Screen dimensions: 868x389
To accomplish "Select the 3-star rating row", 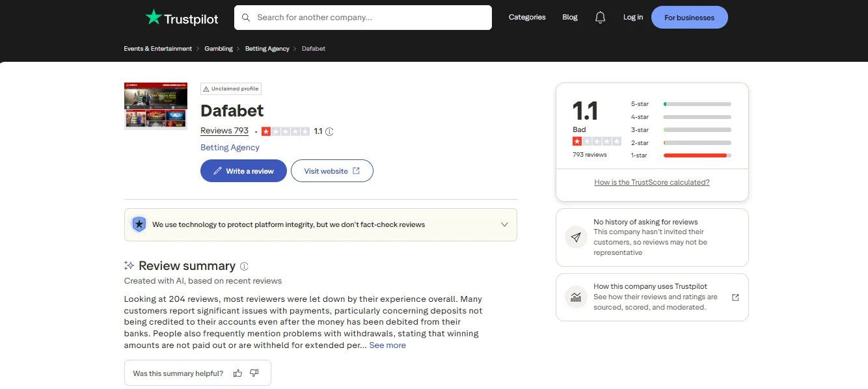I will pyautogui.click(x=681, y=130).
